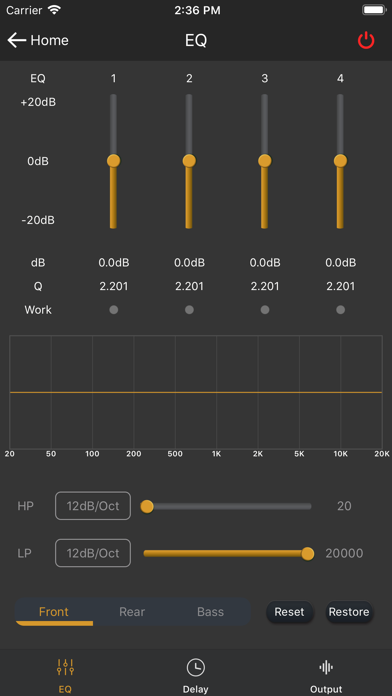Toggle Work indicator for band 2
Screen dimensions: 392x696
[x=189, y=310]
